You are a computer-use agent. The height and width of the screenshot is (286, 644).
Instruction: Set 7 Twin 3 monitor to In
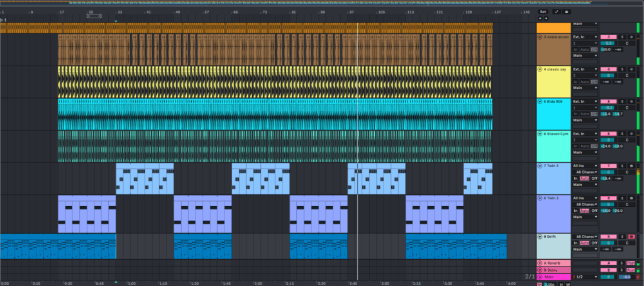[x=575, y=179]
